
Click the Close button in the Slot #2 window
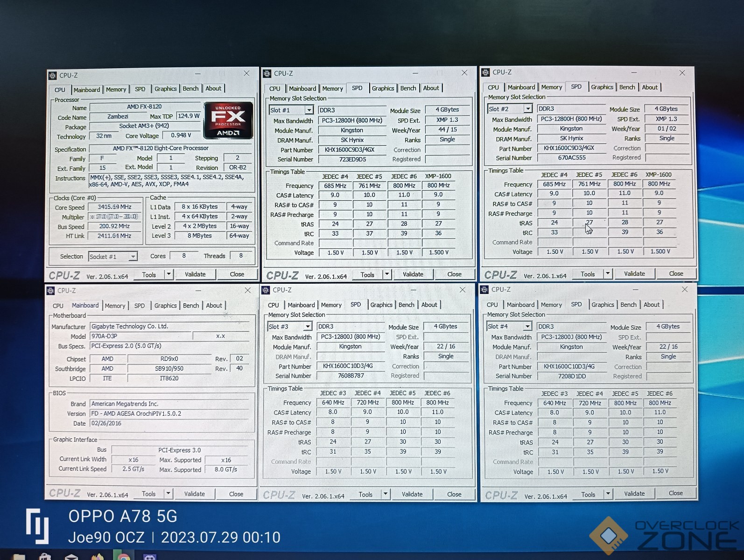click(676, 273)
